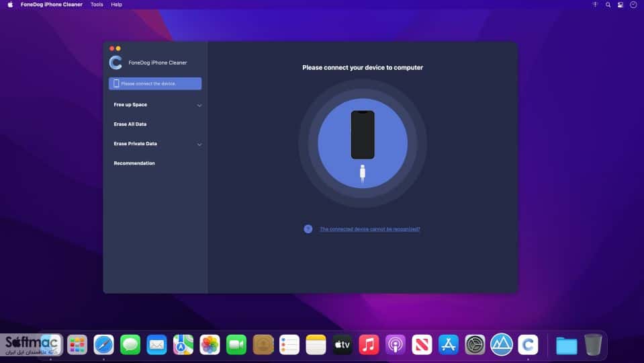Viewport: 644px width, 363px height.
Task: Open 'The connected device cannot be recognized?' link
Action: pos(369,229)
